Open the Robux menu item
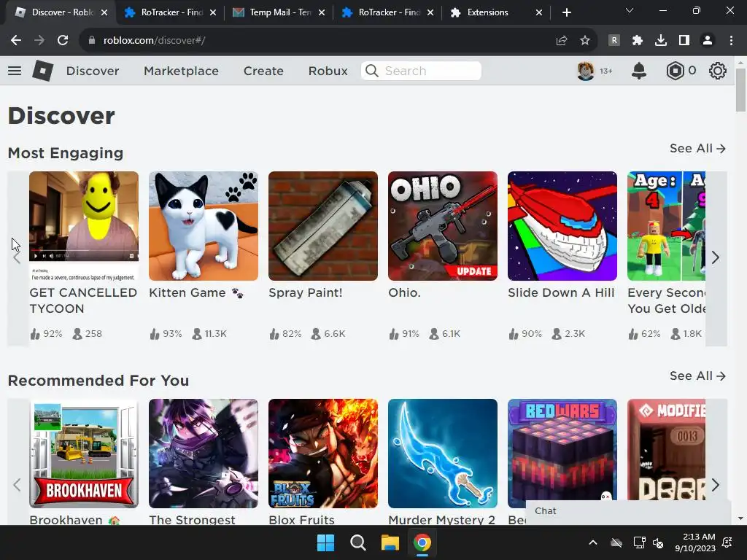 (328, 71)
